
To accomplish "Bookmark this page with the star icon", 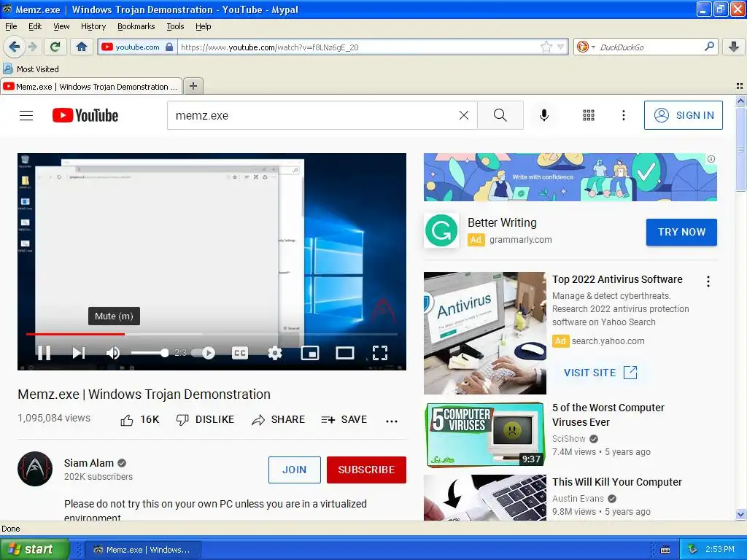I will tap(546, 47).
